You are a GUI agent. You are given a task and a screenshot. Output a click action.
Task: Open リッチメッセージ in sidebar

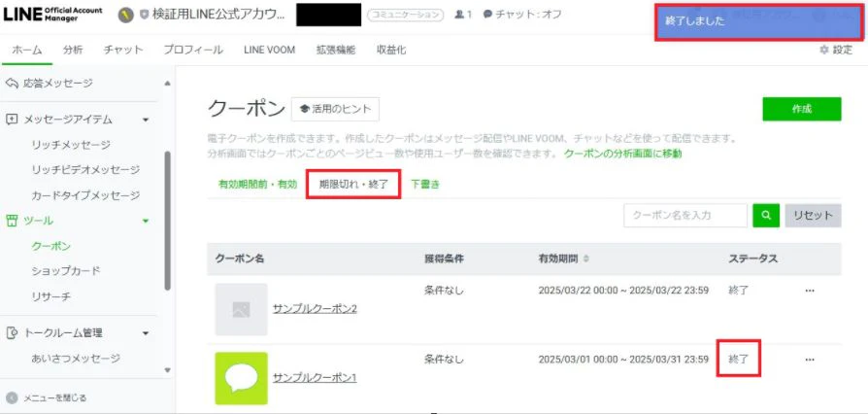click(71, 145)
